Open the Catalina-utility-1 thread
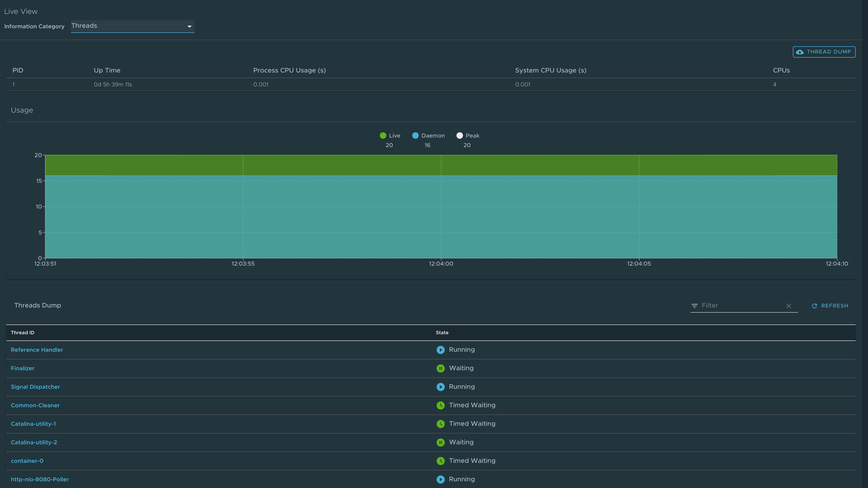 [33, 424]
